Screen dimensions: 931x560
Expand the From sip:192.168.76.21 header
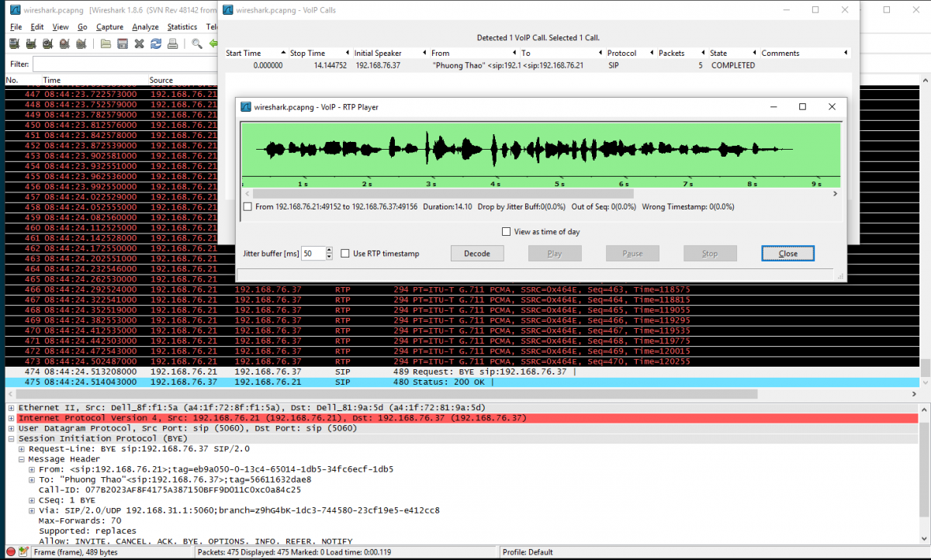pyautogui.click(x=32, y=469)
